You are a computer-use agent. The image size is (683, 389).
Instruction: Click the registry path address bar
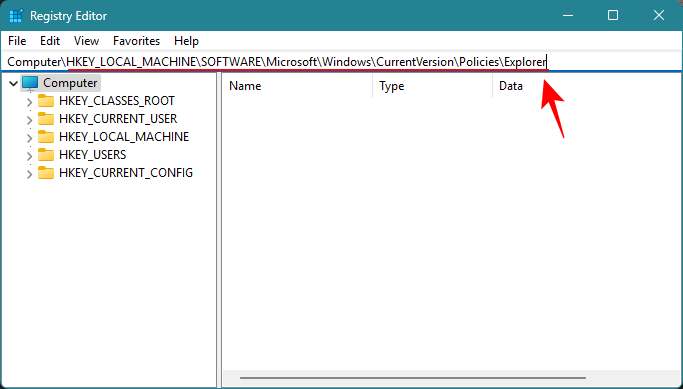click(x=342, y=62)
